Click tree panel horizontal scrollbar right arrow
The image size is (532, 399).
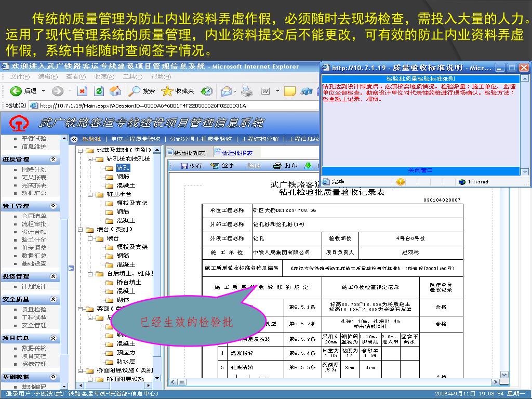[x=148, y=385]
